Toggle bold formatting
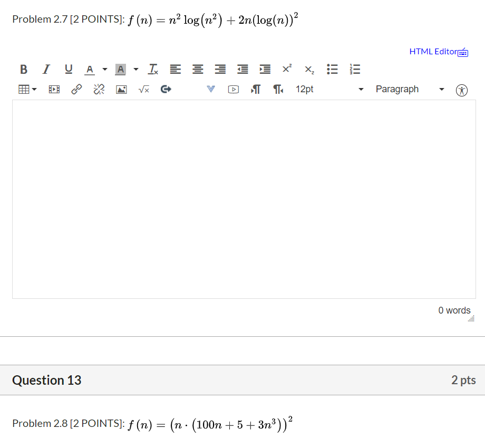The image size is (485, 448). [x=23, y=69]
